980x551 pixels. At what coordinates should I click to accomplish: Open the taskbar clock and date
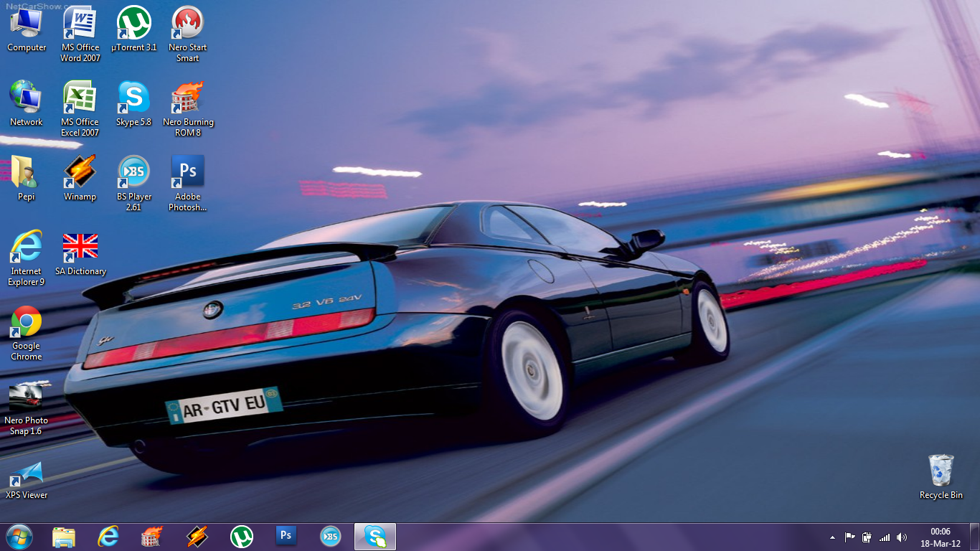pos(940,537)
